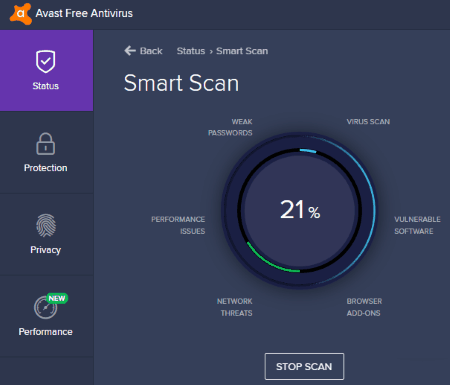Switch to the Status sidebar tab

click(46, 70)
